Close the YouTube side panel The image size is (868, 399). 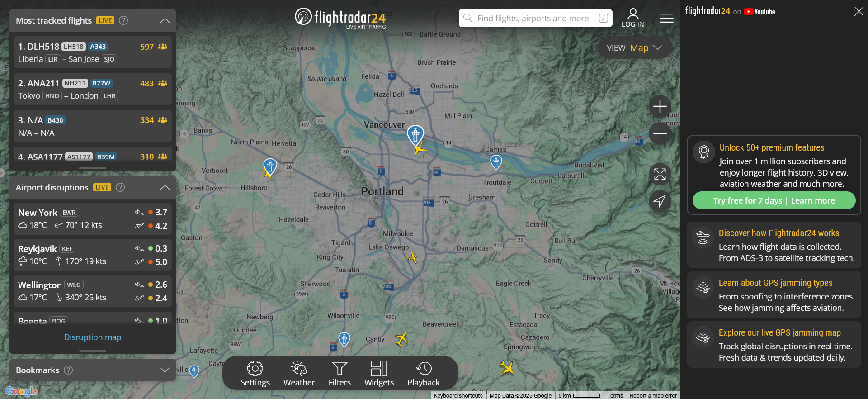pyautogui.click(x=859, y=11)
